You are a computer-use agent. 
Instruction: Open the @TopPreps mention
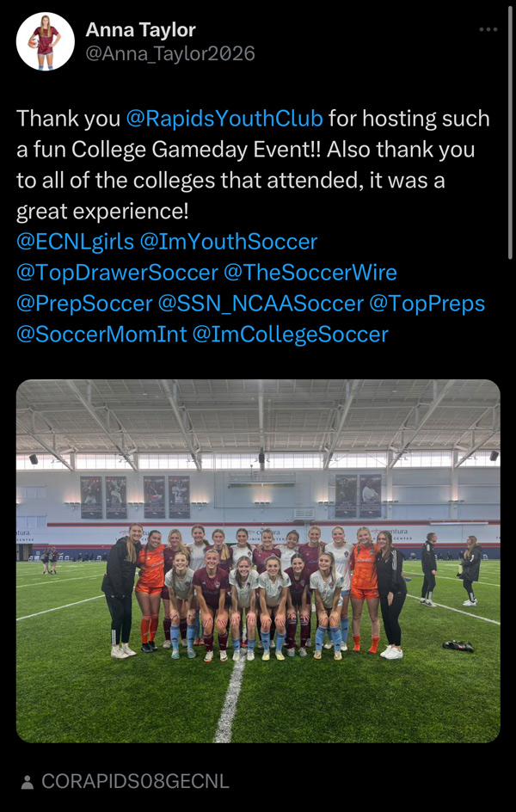click(x=427, y=304)
